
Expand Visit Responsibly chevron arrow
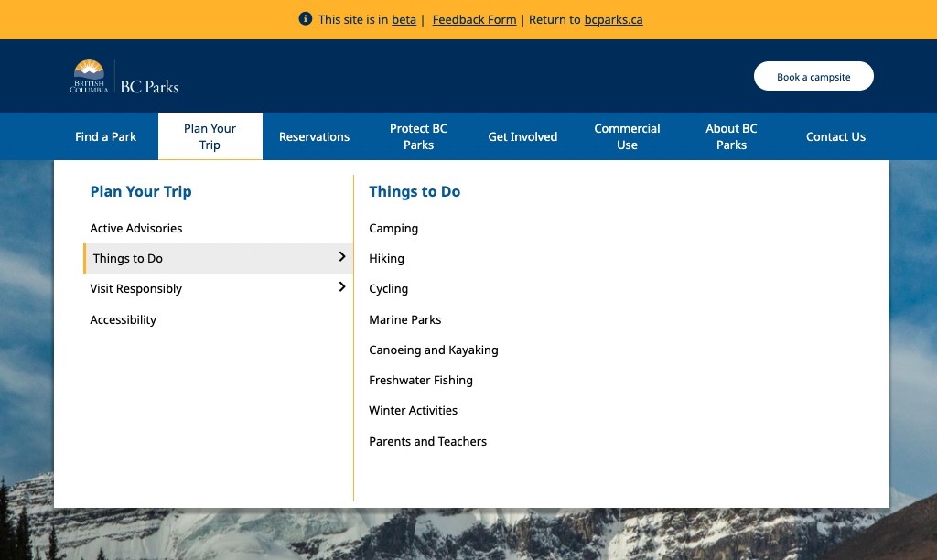(x=342, y=287)
